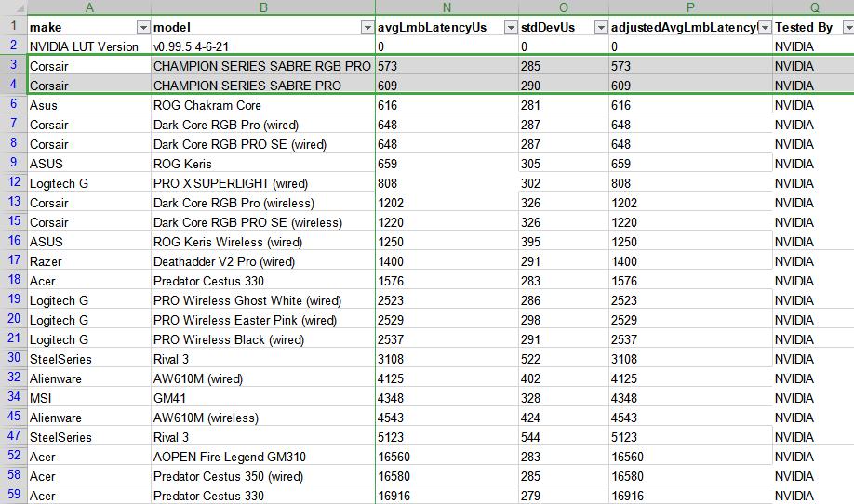Select the 'NVIDIA LUT Version' cell
The image size is (854, 504).
click(x=89, y=46)
